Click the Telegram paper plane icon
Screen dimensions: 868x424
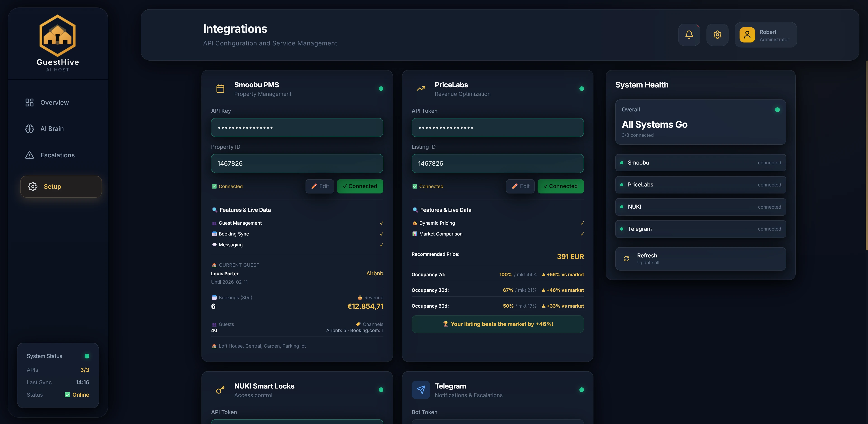[x=421, y=390]
